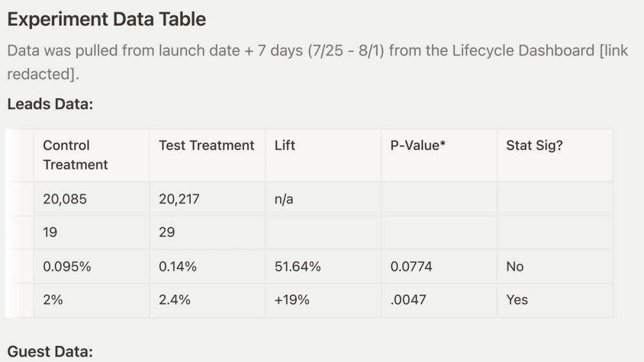Click the P-Value* column header
644x362 pixels.
tap(418, 146)
